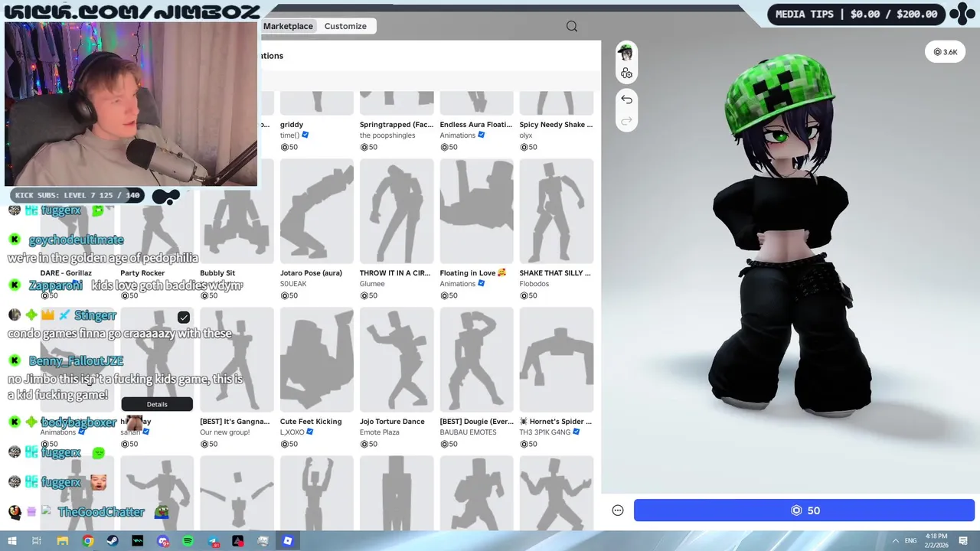Viewport: 980px width, 551px height.
Task: Open creator link 'Glumee'
Action: click(x=372, y=284)
